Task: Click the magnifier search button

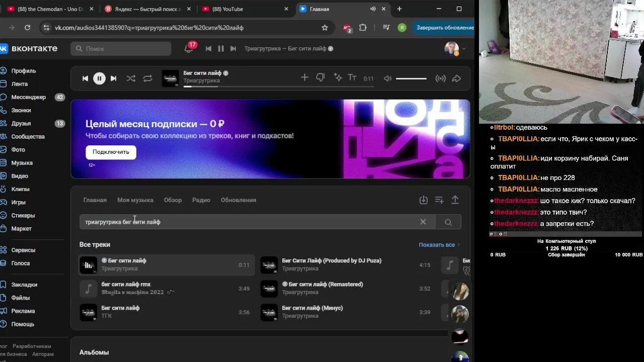Action: tap(448, 222)
